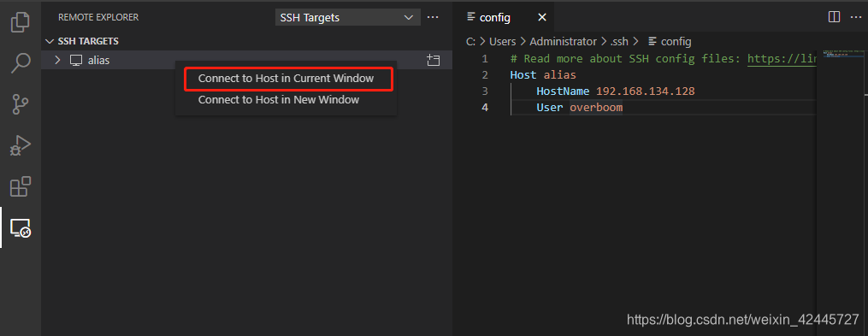Click Users in the breadcrumb path
Image resolution: width=868 pixels, height=336 pixels.
(502, 42)
